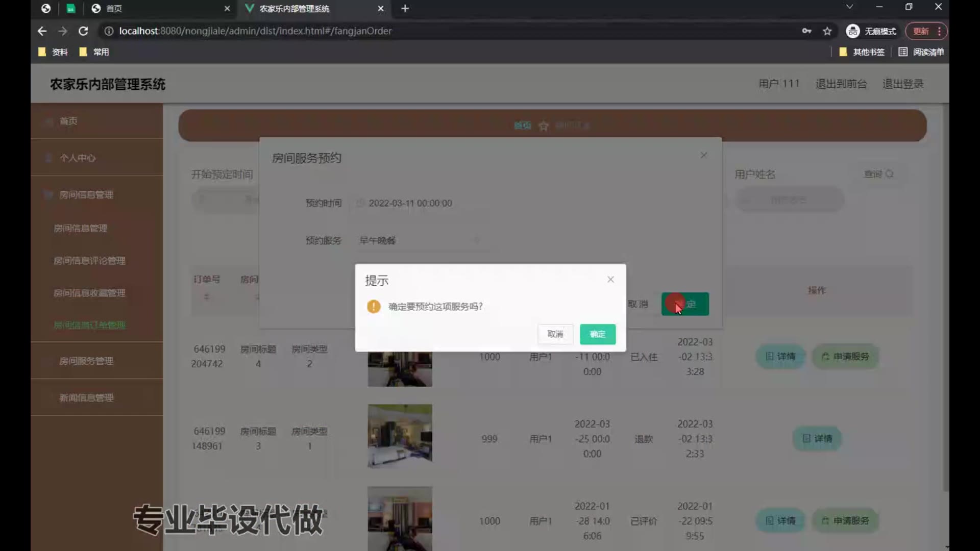Go back with browser arrow
Image resolution: width=980 pixels, height=551 pixels.
(x=42, y=31)
